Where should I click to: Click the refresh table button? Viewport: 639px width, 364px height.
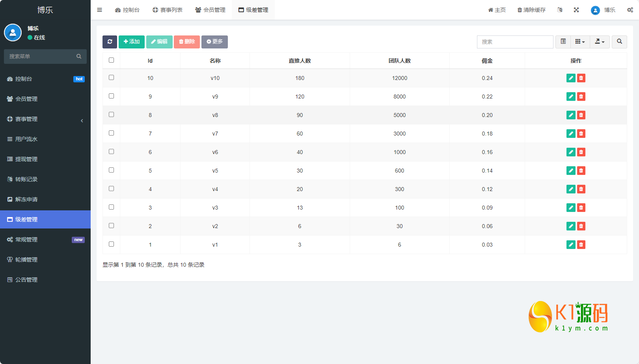click(x=110, y=42)
